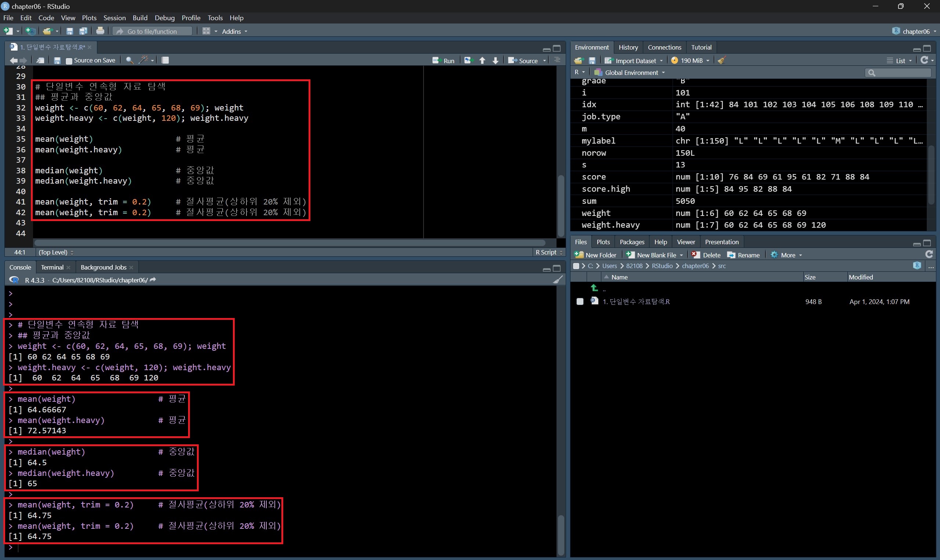Click the compile report notebook icon
Screen dimensions: 940x560
pos(165,60)
